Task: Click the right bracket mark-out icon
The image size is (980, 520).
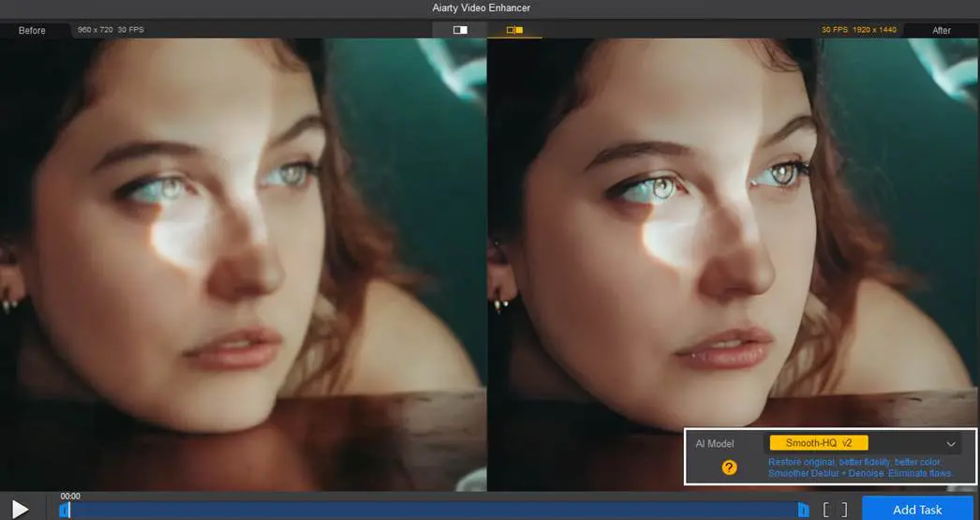Action: (843, 510)
